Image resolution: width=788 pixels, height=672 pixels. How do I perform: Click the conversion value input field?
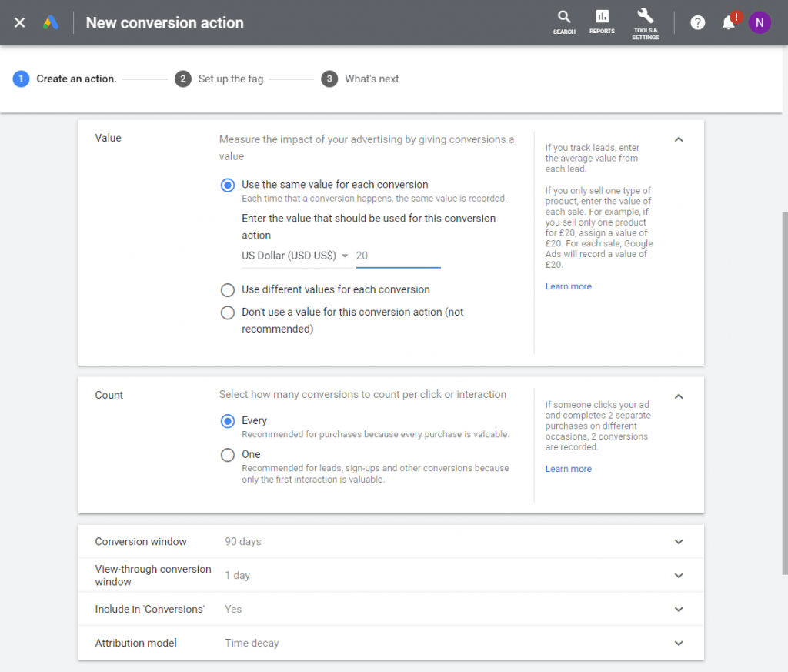click(398, 256)
